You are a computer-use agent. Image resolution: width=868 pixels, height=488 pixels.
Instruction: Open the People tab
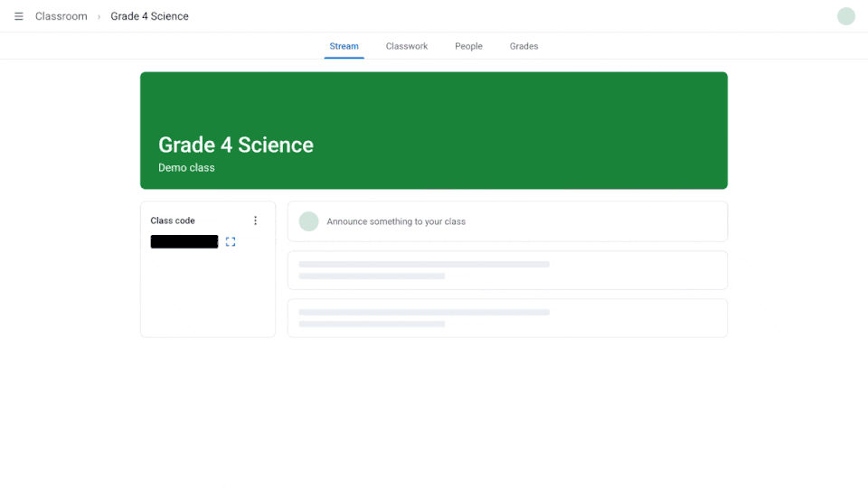[x=468, y=46]
